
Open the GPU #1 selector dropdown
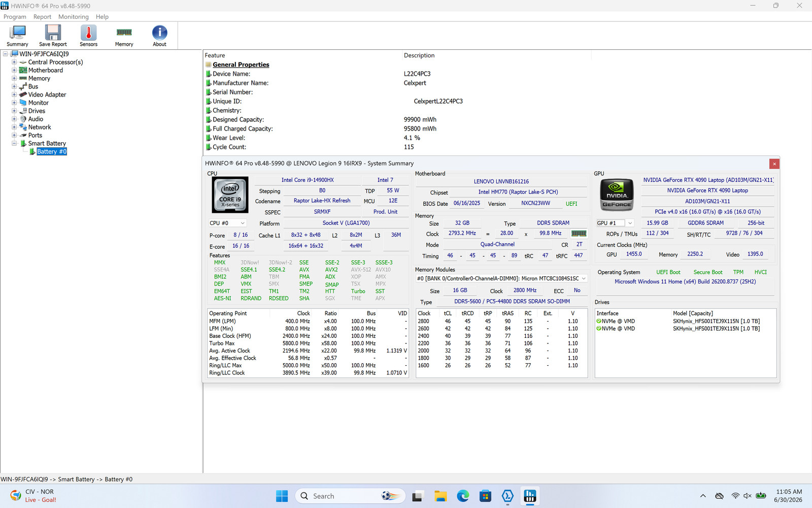pyautogui.click(x=615, y=223)
